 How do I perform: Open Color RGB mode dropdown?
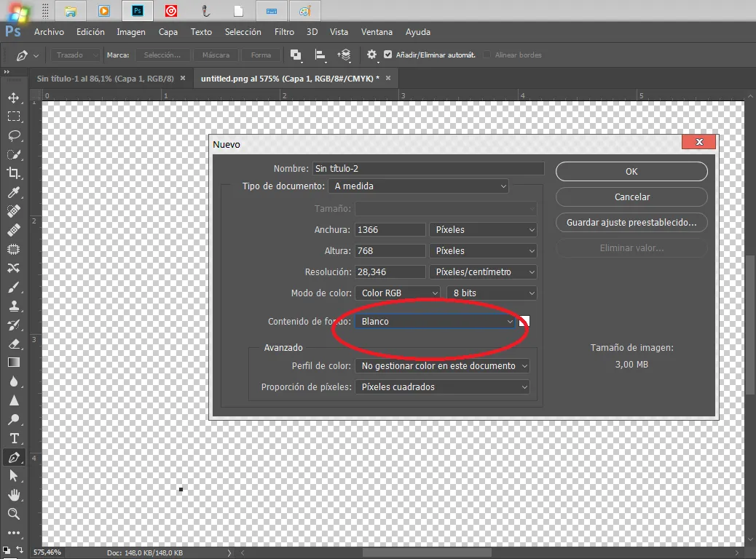coord(398,293)
